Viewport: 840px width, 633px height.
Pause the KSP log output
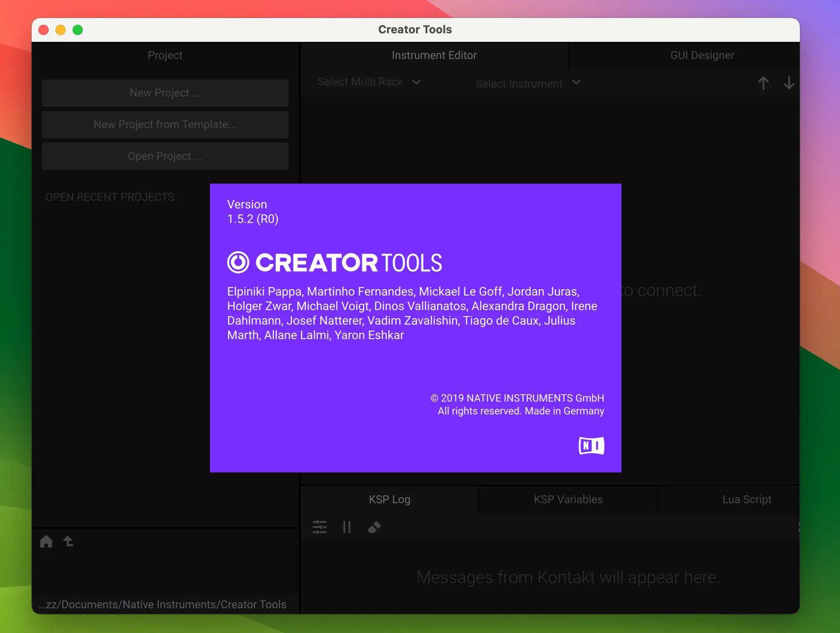[x=347, y=527]
